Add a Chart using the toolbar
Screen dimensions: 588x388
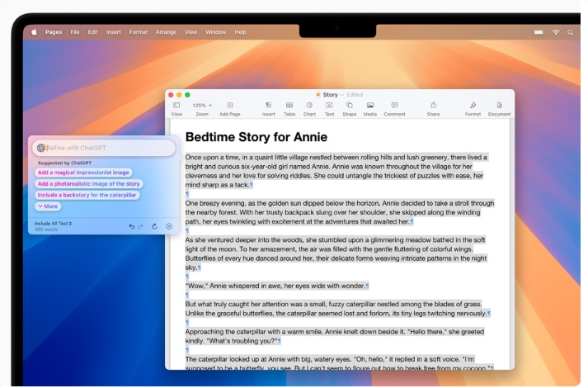(x=309, y=106)
